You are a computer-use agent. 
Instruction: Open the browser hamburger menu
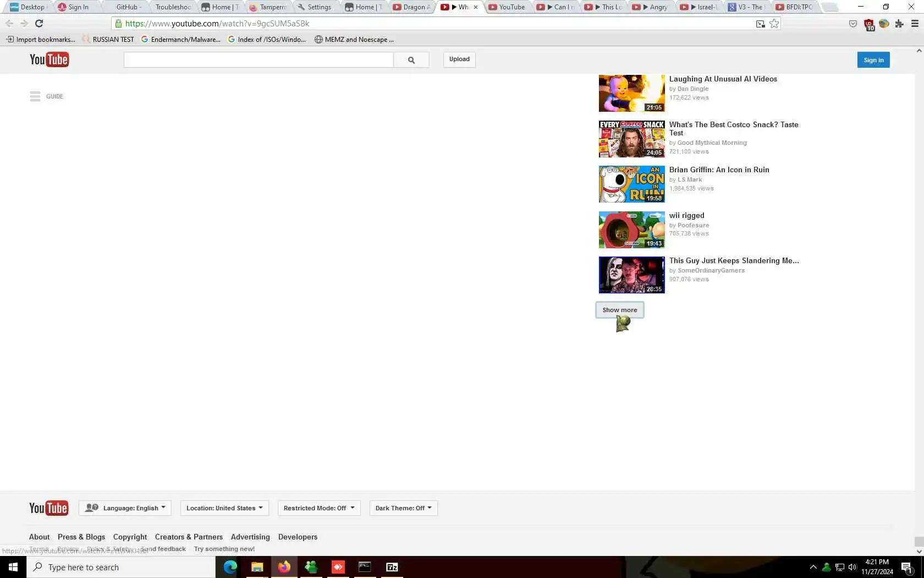(x=915, y=24)
